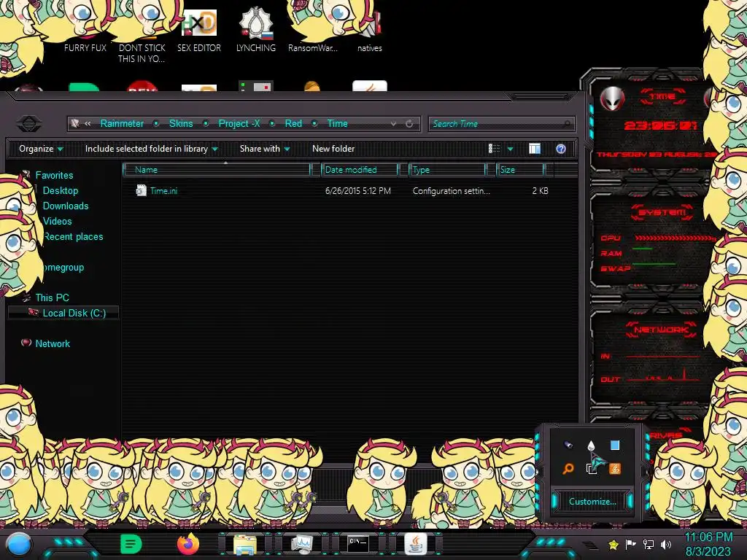747x560 pixels.
Task: Go to Red in the address path
Action: [293, 123]
